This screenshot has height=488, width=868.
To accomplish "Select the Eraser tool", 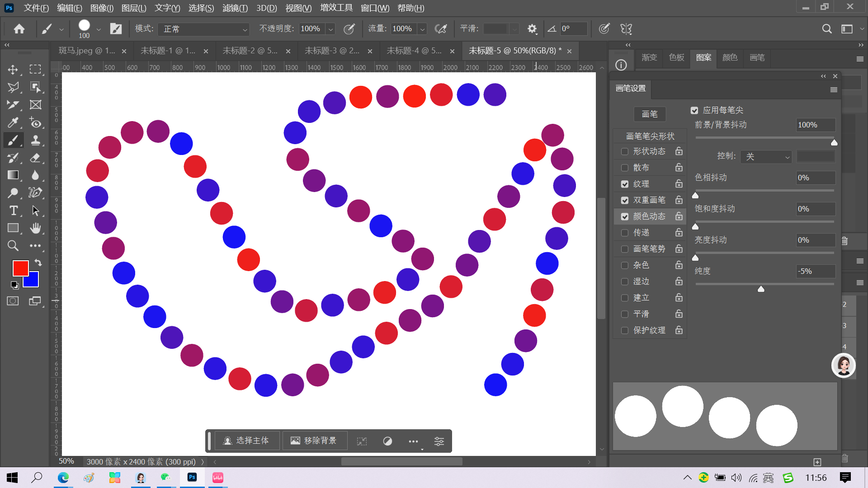I will 35,158.
